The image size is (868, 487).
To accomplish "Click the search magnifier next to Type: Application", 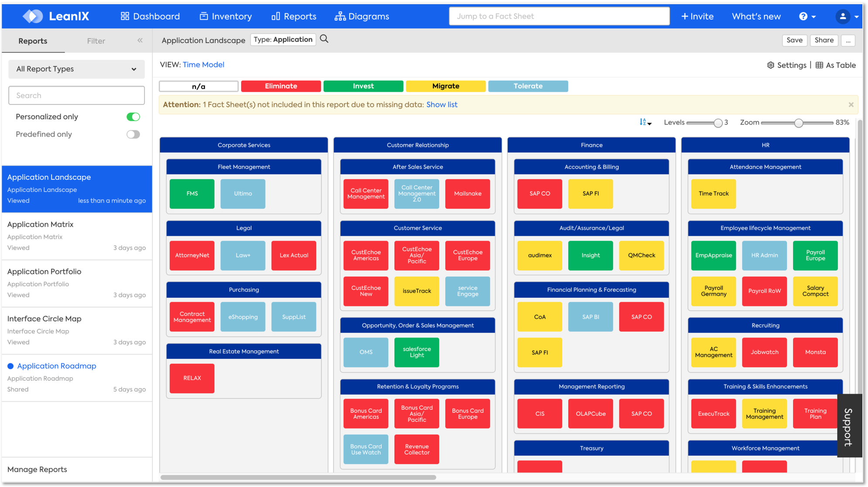I will click(324, 39).
